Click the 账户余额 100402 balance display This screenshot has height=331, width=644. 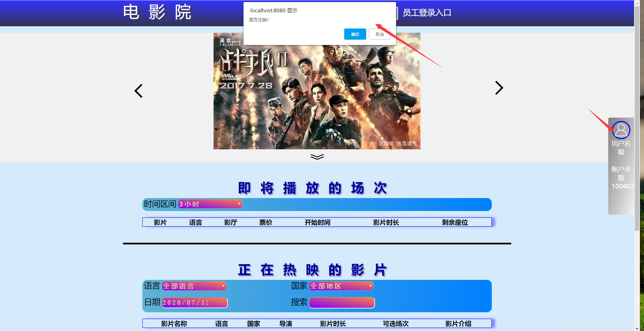tap(622, 178)
